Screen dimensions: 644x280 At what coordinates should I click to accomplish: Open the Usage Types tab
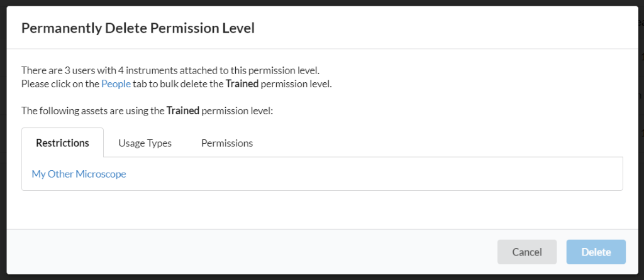pos(145,143)
